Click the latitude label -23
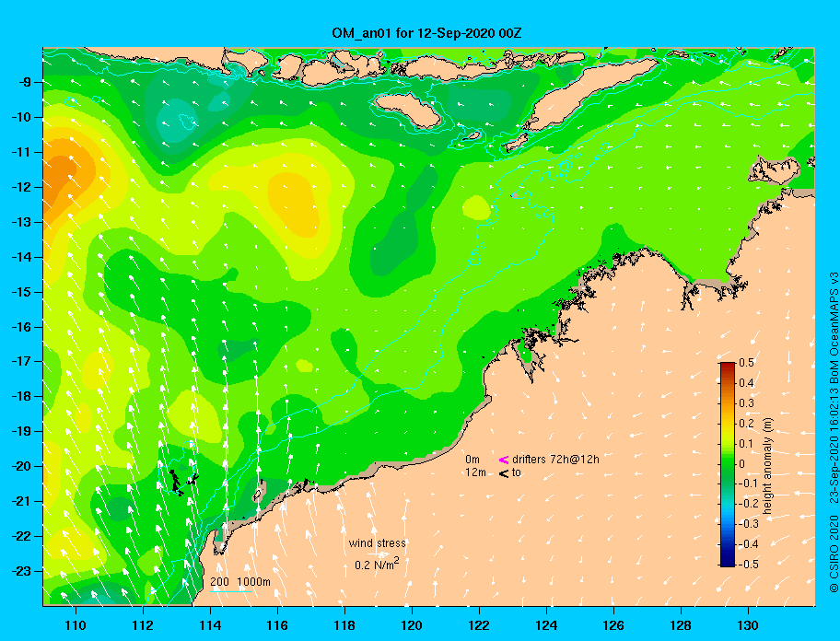Viewport: 840px width, 641px height. click(x=21, y=571)
